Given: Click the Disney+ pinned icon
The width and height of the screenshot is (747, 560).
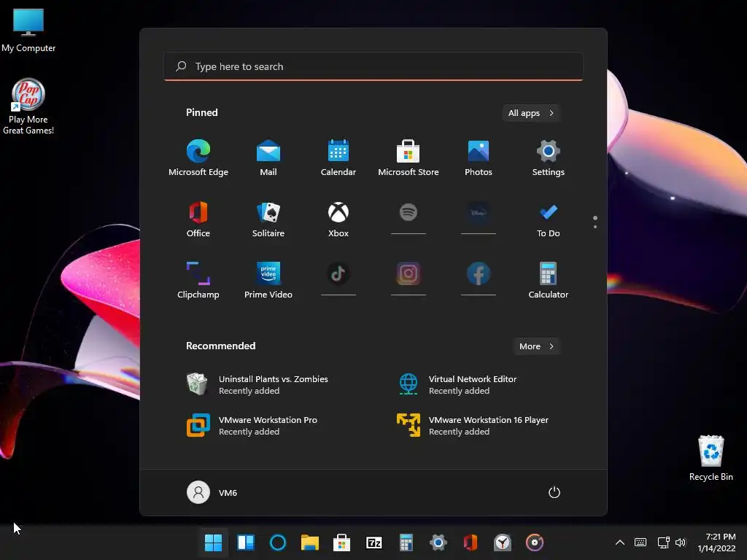Looking at the screenshot, I should point(479,212).
